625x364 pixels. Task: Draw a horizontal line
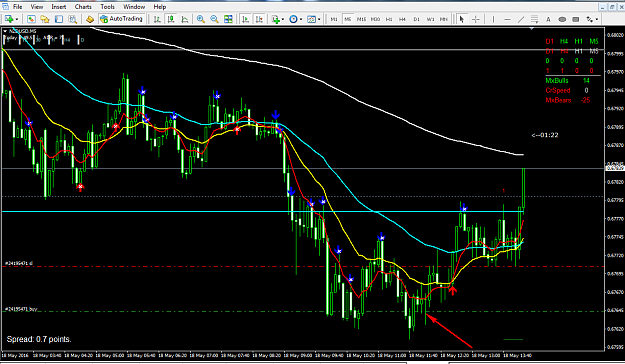[507, 19]
